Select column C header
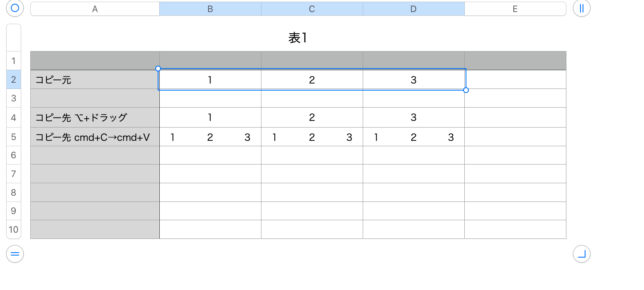Viewport: 644px width, 290px height. pyautogui.click(x=312, y=9)
